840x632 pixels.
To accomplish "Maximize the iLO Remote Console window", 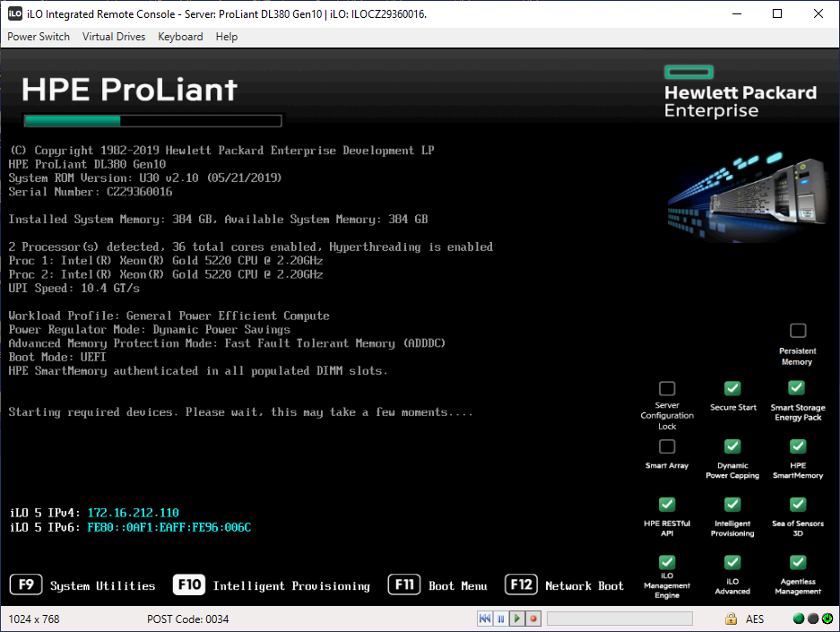I will [777, 14].
